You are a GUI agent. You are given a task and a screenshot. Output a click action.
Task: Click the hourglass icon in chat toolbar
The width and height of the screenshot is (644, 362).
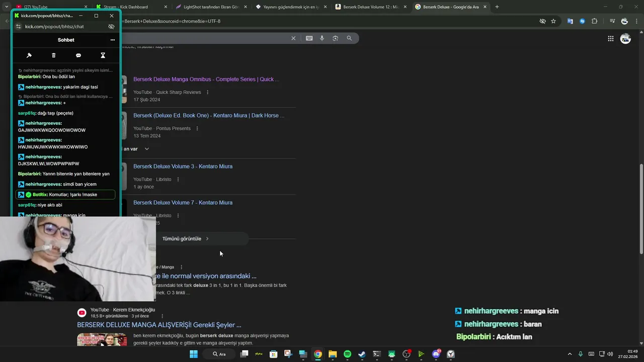pyautogui.click(x=103, y=55)
